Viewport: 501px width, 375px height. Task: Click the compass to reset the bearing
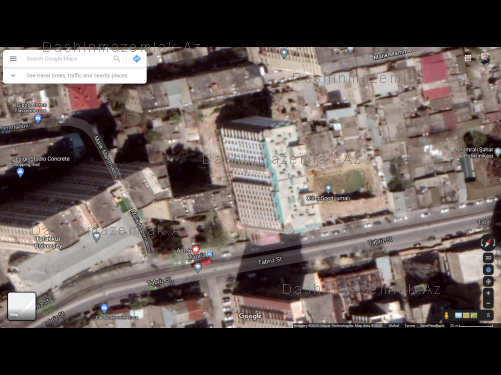click(488, 242)
